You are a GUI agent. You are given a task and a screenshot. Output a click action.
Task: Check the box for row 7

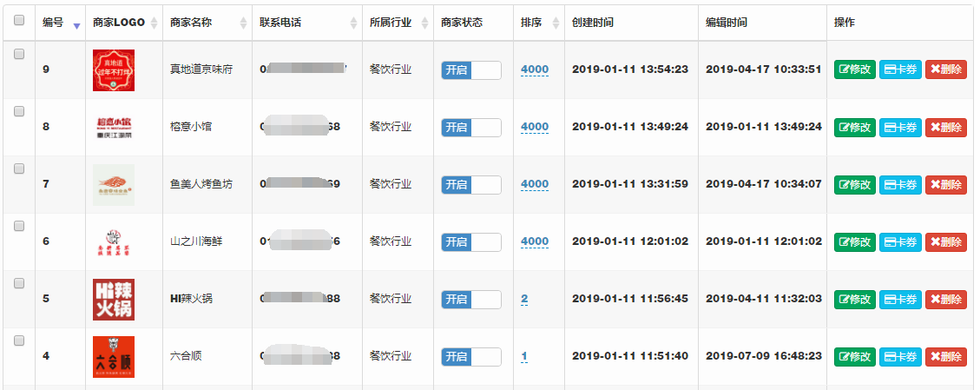19,169
